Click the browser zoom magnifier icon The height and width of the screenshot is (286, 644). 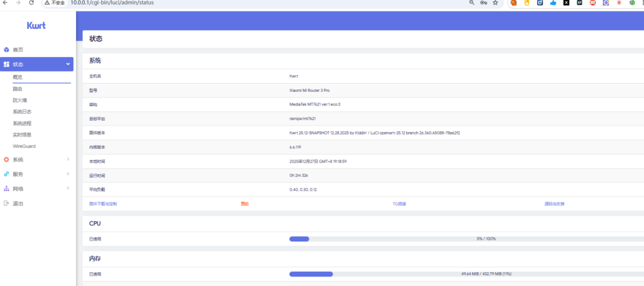click(472, 3)
